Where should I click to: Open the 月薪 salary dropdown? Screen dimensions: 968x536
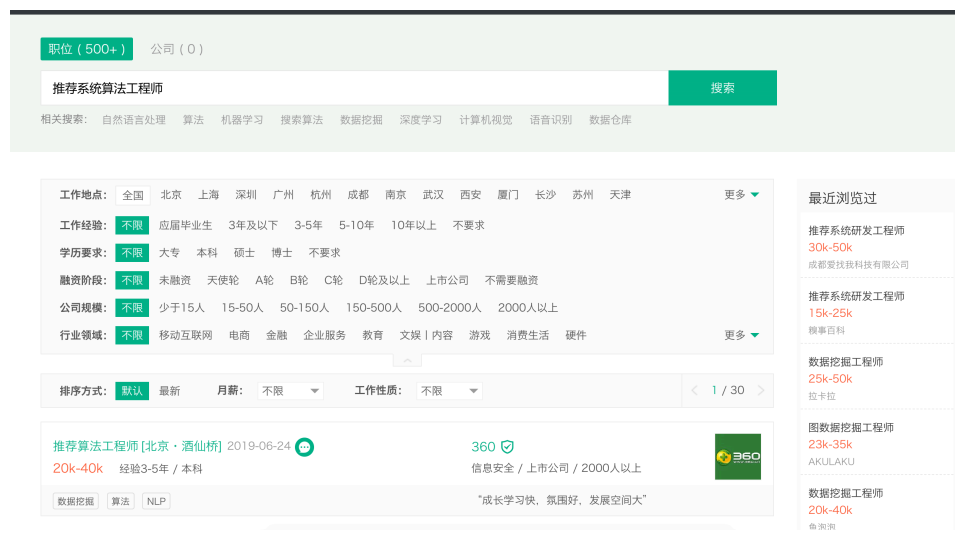coord(290,391)
